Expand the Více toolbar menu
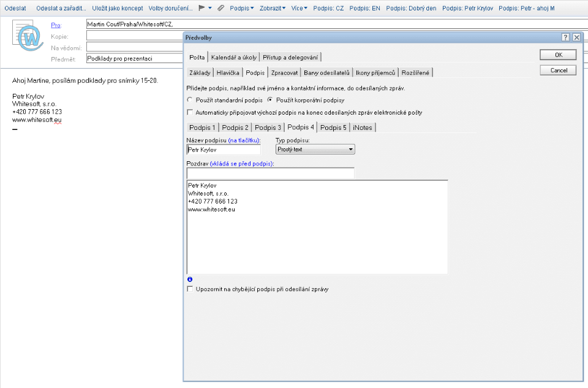 coord(300,8)
